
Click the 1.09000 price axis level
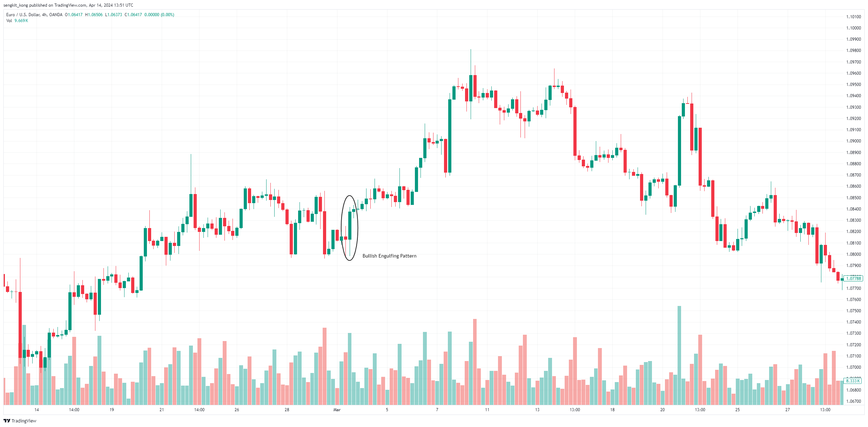tap(853, 141)
